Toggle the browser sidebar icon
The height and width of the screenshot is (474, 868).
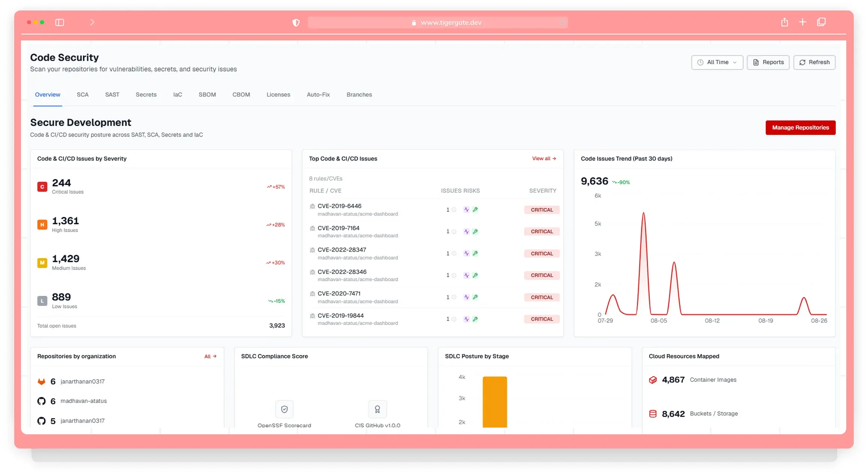(x=60, y=22)
